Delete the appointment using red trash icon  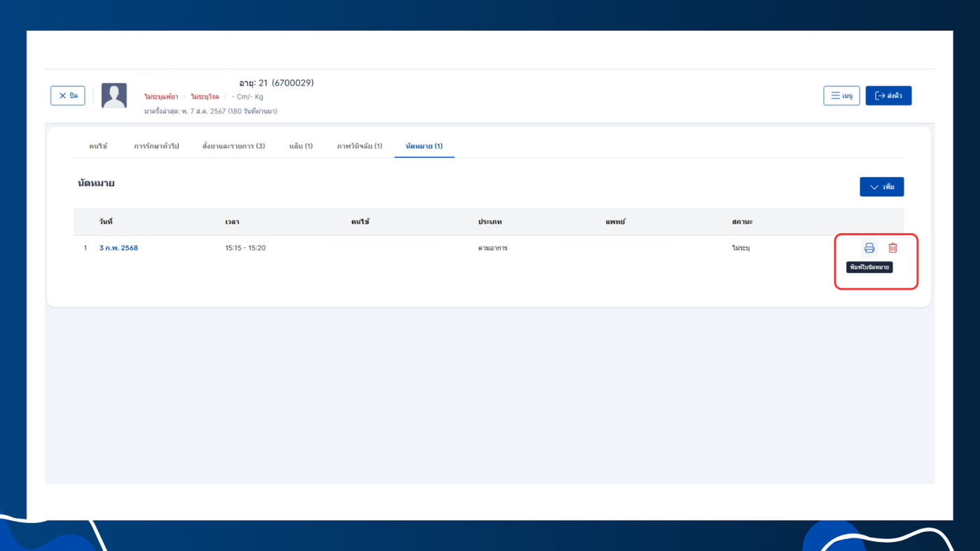tap(892, 248)
